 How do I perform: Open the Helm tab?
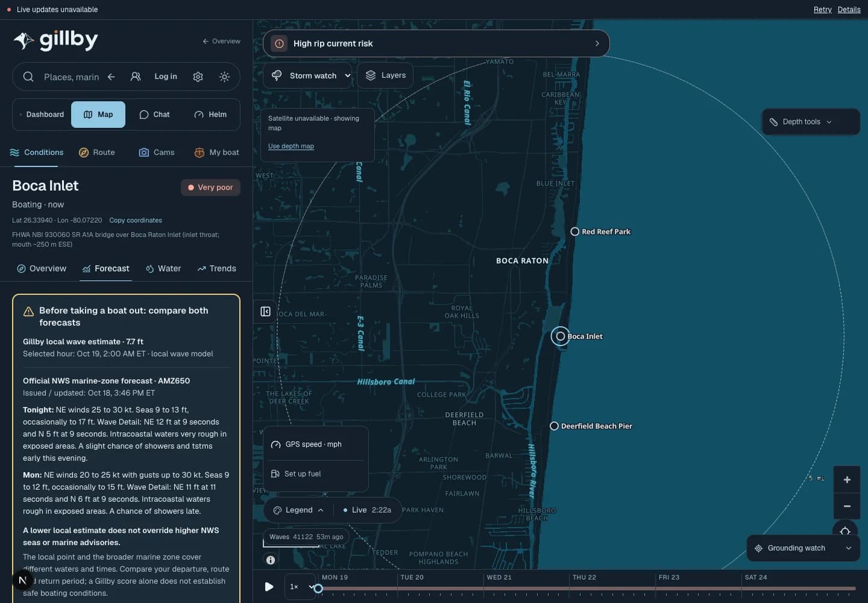tap(210, 115)
